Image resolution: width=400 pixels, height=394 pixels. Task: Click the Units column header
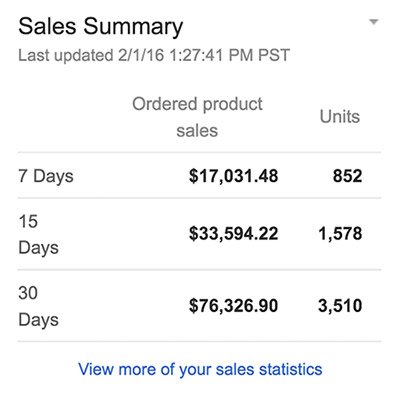(340, 117)
